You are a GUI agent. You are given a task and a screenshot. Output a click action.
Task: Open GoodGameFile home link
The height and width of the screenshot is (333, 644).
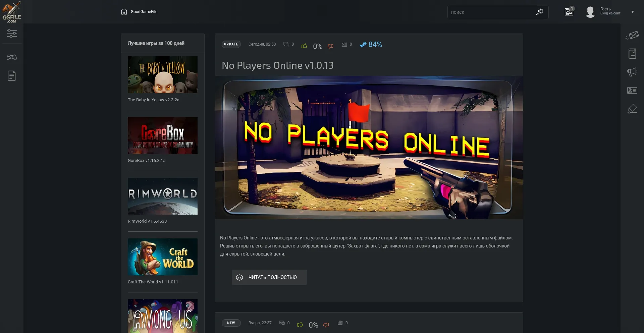[x=144, y=12]
